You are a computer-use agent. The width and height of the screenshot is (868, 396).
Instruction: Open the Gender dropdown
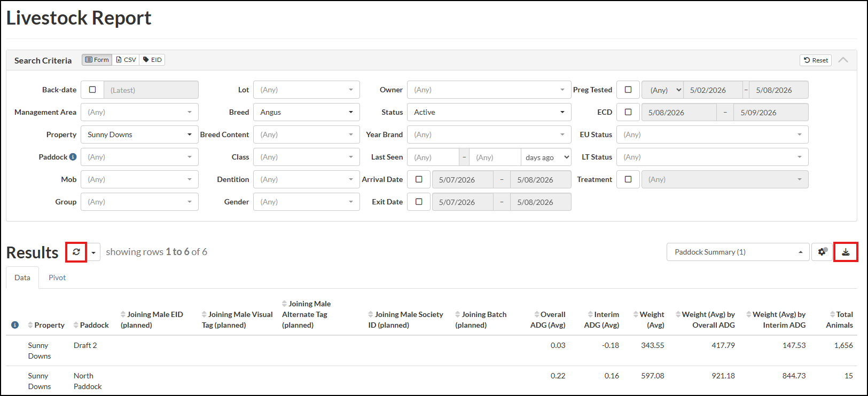click(x=307, y=202)
